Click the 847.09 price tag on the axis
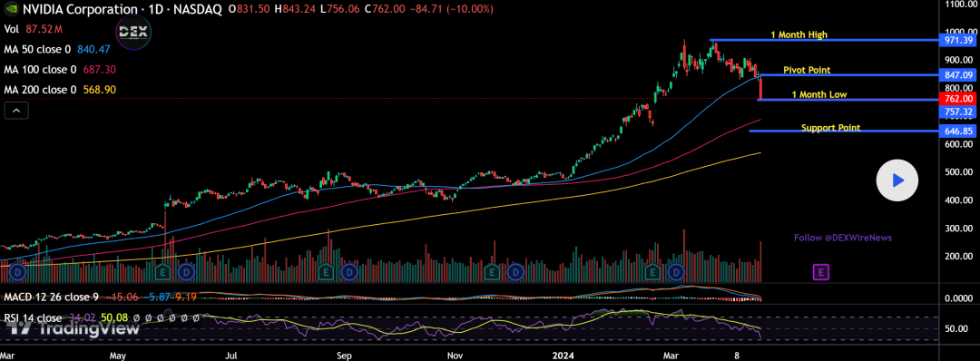 click(x=959, y=75)
